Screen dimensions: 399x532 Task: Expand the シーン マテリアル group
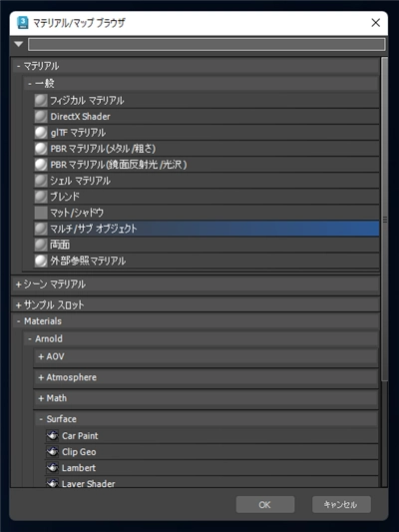click(x=18, y=284)
